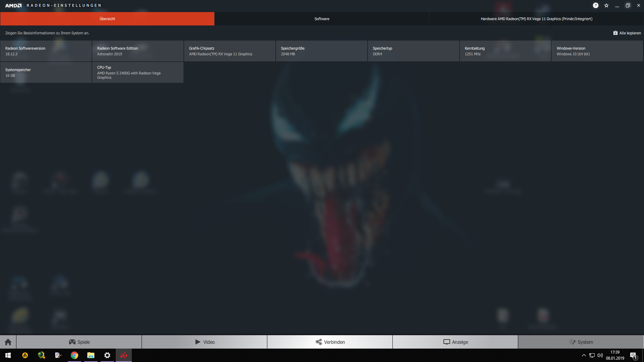Open Chrome from the taskbar
Screen dimensions: 644x362
coord(74,355)
